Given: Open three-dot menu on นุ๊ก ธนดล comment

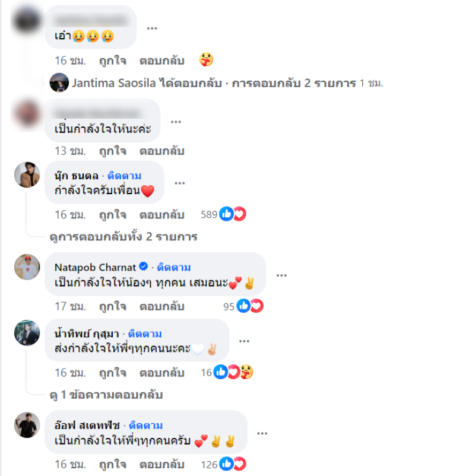Looking at the screenshot, I should (180, 183).
